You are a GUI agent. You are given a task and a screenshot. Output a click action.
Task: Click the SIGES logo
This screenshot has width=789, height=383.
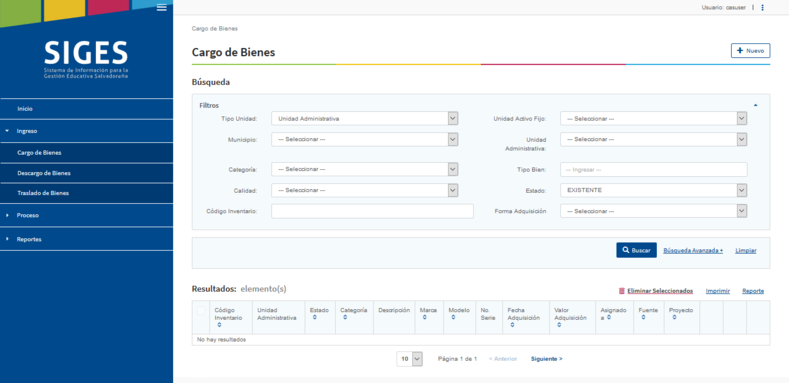pyautogui.click(x=86, y=59)
